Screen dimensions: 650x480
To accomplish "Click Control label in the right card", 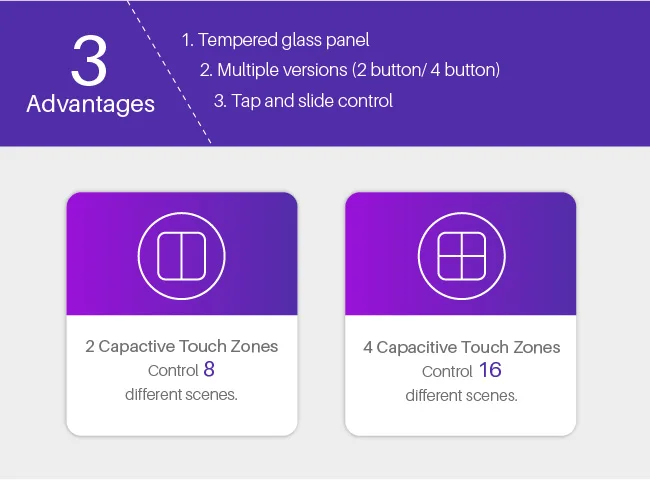I will (x=447, y=371).
